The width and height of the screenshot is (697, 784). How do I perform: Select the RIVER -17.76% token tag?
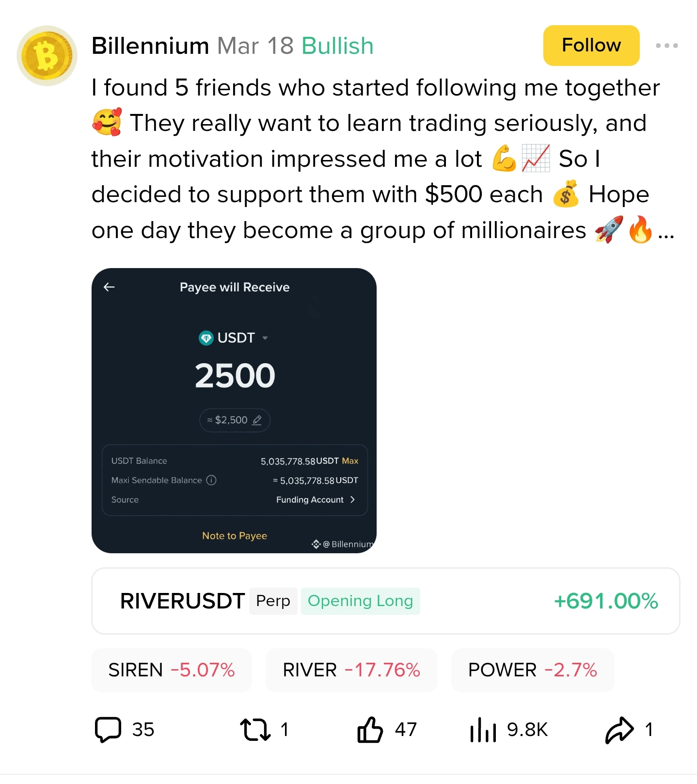(351, 670)
